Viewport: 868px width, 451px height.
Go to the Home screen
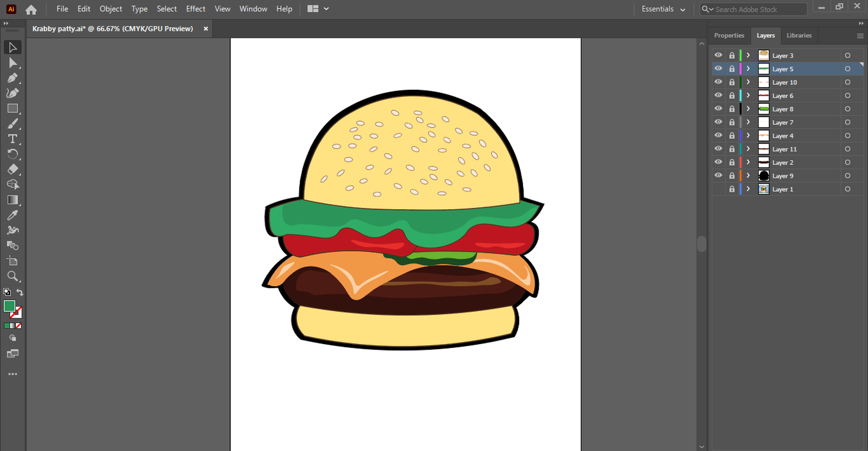point(31,10)
